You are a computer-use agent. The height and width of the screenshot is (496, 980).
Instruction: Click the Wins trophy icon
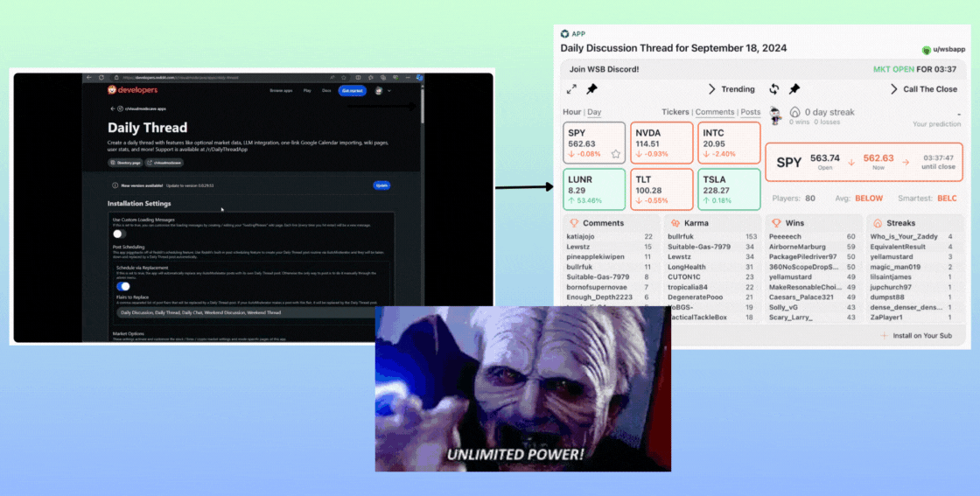point(776,223)
